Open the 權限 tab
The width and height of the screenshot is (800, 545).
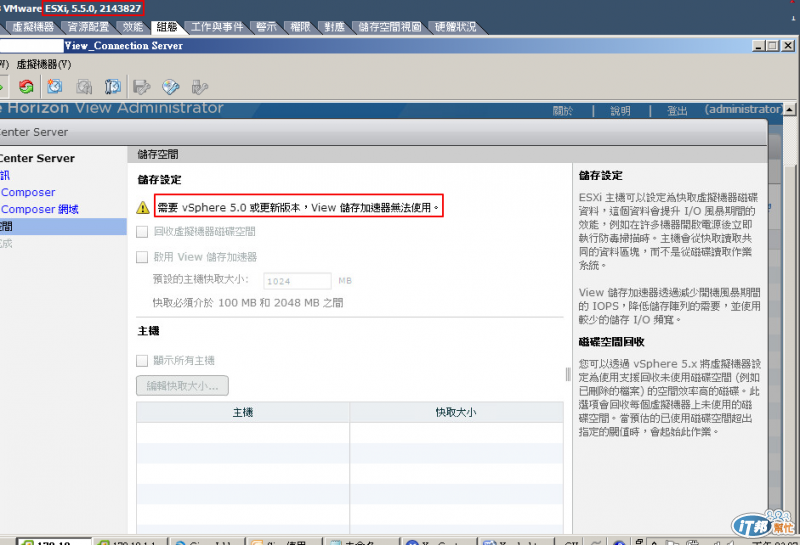[301, 27]
